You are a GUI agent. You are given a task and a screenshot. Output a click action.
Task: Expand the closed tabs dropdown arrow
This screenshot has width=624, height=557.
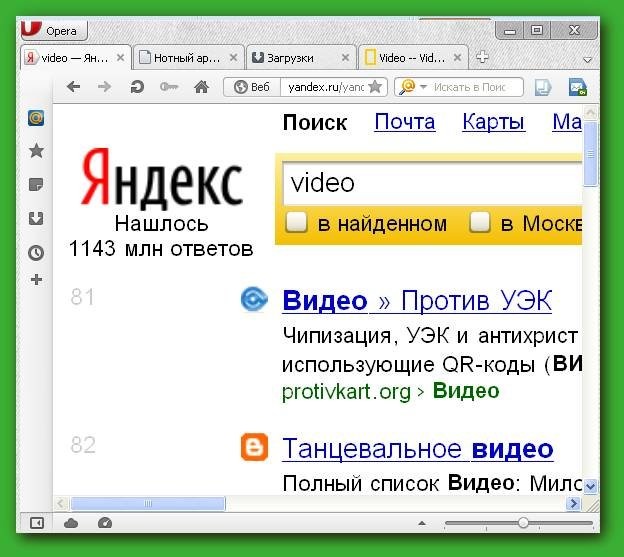pos(587,60)
